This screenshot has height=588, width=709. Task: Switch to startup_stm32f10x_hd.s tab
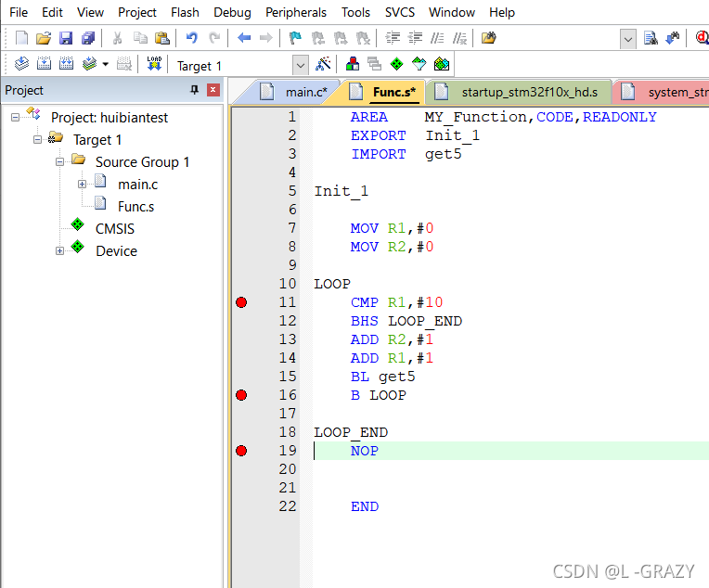[x=521, y=92]
